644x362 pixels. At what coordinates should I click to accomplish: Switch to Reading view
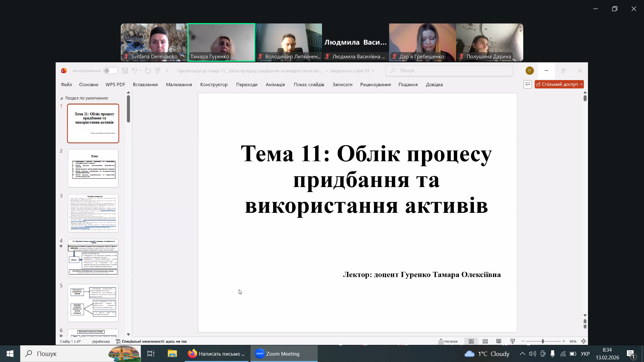tap(499, 341)
